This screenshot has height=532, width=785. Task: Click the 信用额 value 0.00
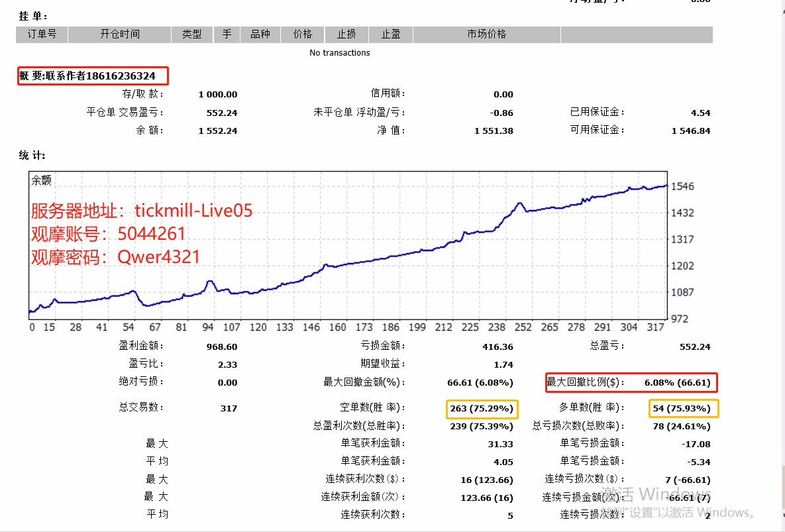point(503,94)
